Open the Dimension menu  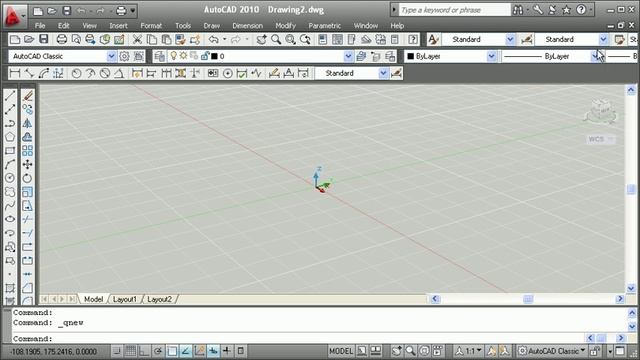pos(247,25)
